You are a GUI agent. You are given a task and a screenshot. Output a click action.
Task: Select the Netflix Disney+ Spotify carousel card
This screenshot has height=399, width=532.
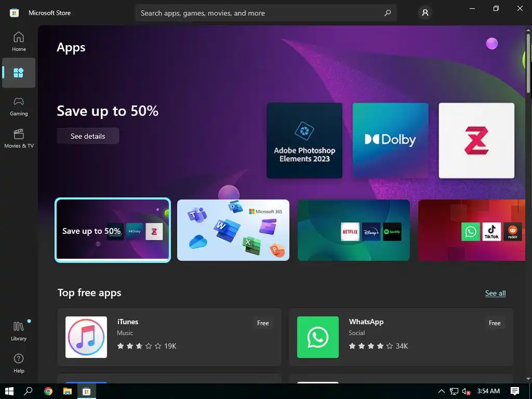tap(353, 230)
